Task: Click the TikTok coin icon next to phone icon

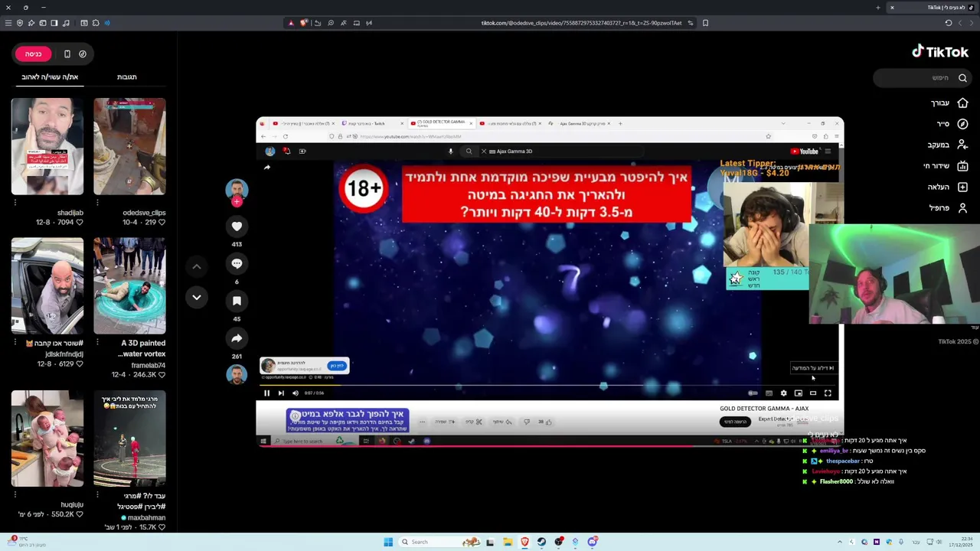Action: point(83,54)
